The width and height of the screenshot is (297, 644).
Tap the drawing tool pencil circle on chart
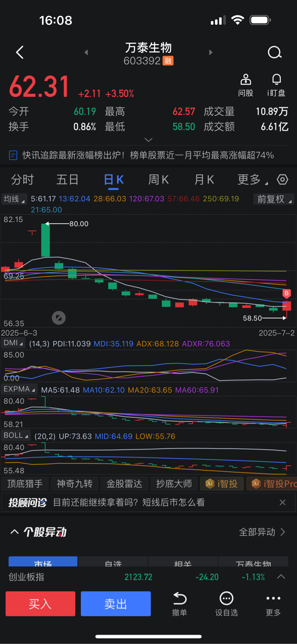tap(59, 318)
